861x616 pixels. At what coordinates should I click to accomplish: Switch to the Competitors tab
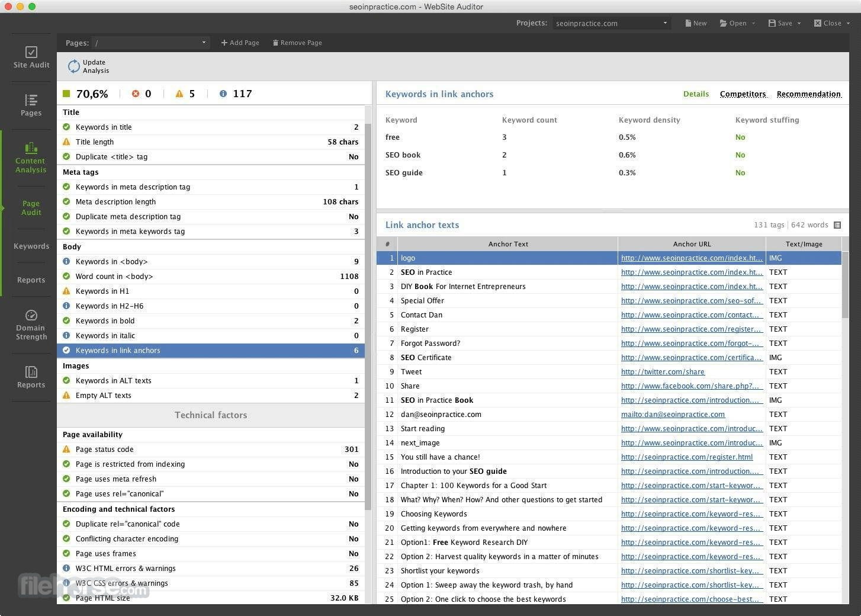point(743,94)
